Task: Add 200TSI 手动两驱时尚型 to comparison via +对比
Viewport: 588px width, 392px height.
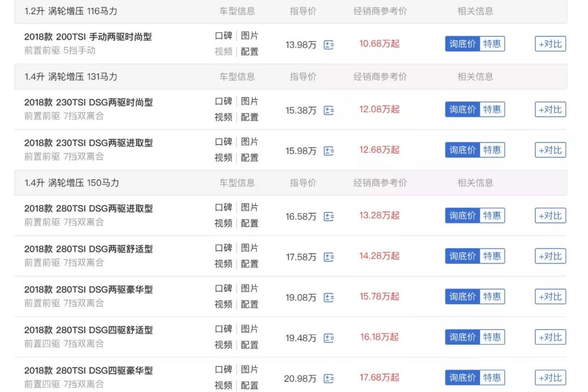Action: tap(550, 44)
